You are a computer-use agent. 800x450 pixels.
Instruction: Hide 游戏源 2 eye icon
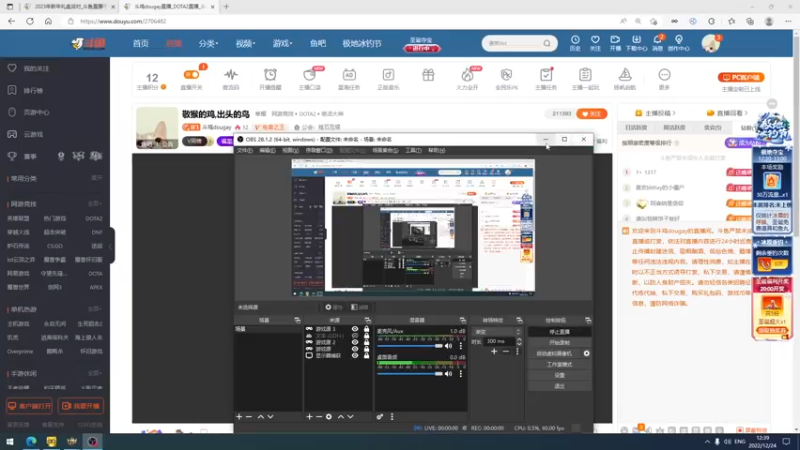355,342
